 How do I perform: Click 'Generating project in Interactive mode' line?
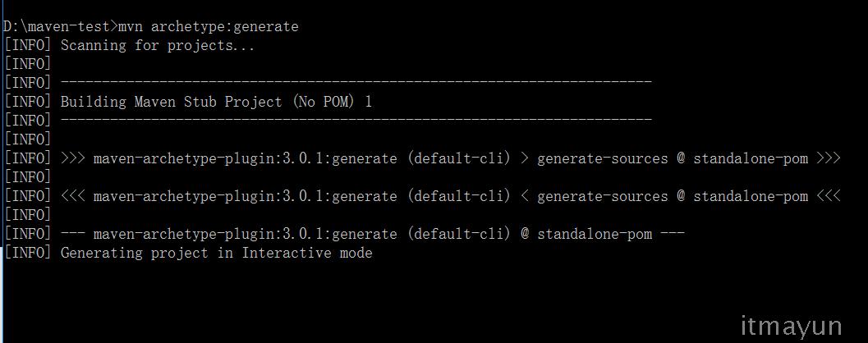pyautogui.click(x=217, y=254)
